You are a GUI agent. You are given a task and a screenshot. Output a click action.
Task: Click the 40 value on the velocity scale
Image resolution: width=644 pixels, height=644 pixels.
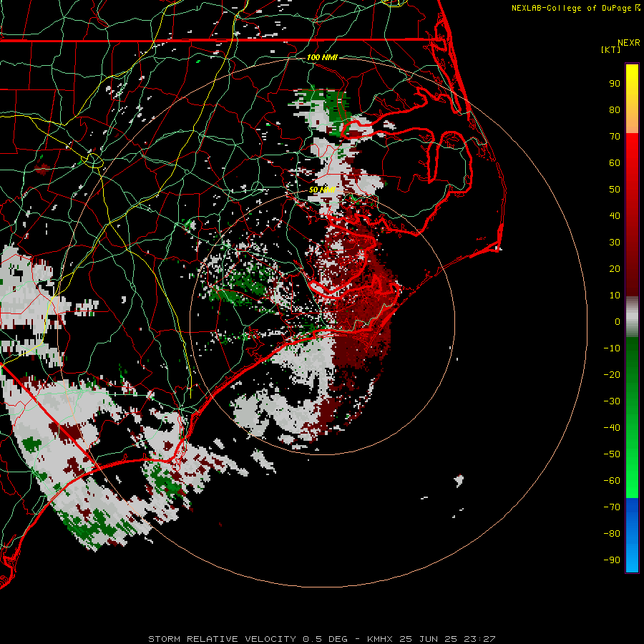pyautogui.click(x=615, y=216)
